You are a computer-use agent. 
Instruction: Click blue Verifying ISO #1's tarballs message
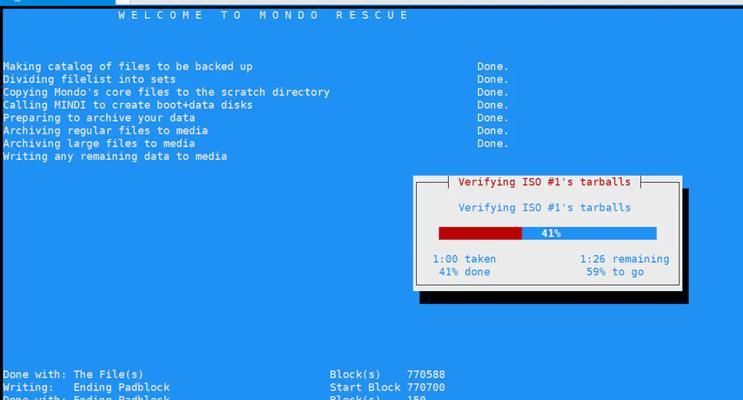544,208
